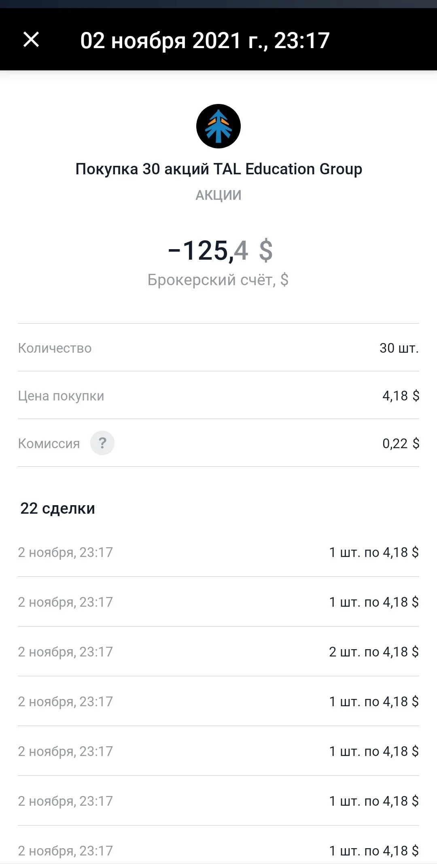Open the first deal, directly under '22 сделки'
Image resolution: width=437 pixels, height=868 pixels.
click(x=218, y=552)
